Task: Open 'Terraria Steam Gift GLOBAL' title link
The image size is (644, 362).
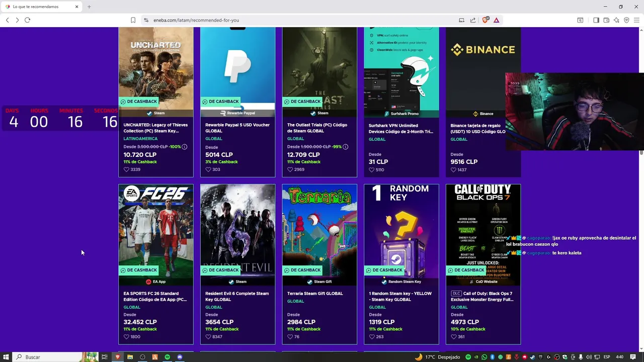Action: [315, 294]
